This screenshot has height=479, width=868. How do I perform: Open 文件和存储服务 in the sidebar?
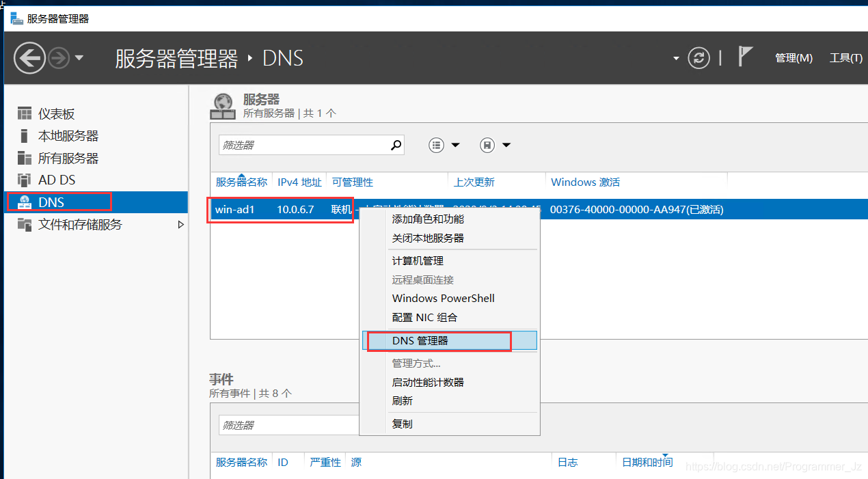pos(80,224)
